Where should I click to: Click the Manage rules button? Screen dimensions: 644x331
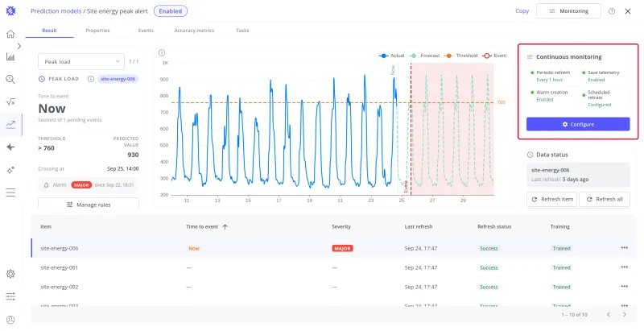tap(89, 204)
